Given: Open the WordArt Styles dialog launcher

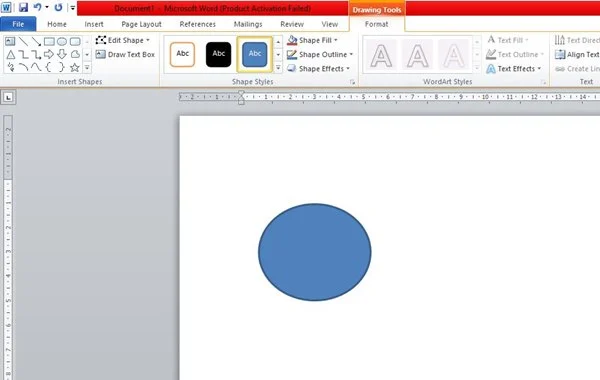Looking at the screenshot, I should tap(543, 82).
